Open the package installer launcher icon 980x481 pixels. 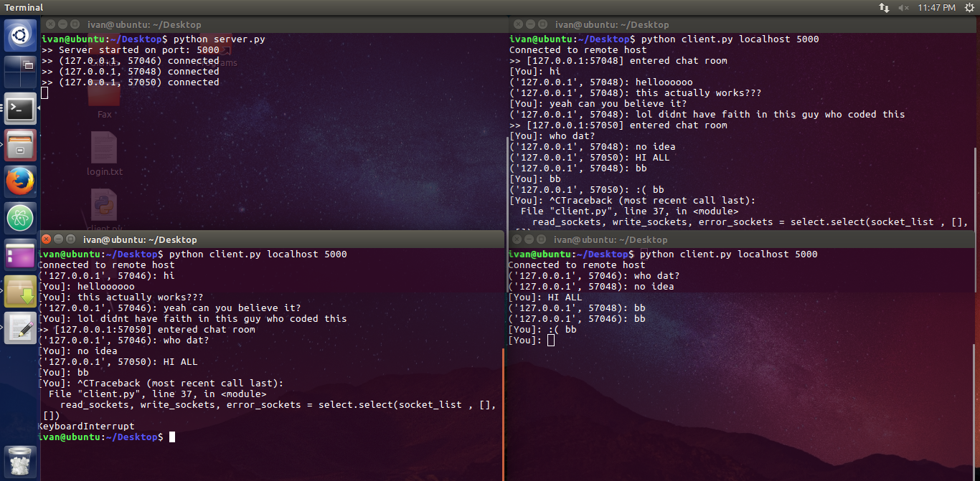pos(20,292)
